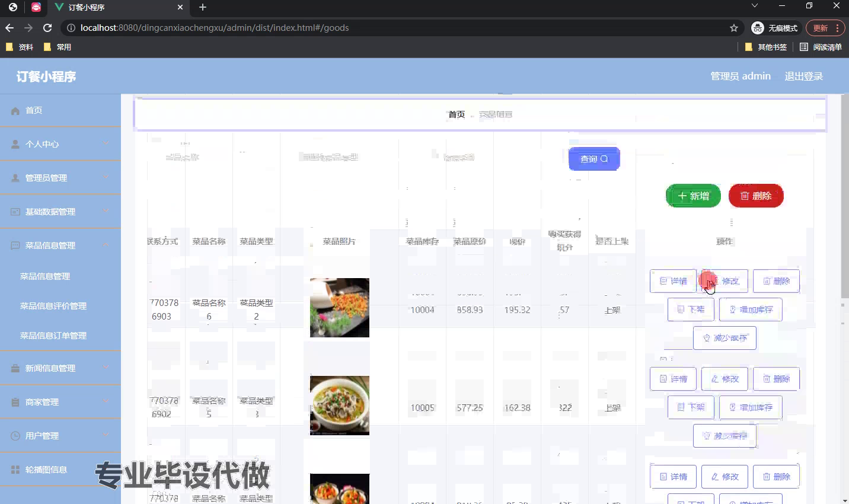Open 详情 for dish 菜品名称5
This screenshot has height=504, width=849.
tap(673, 379)
